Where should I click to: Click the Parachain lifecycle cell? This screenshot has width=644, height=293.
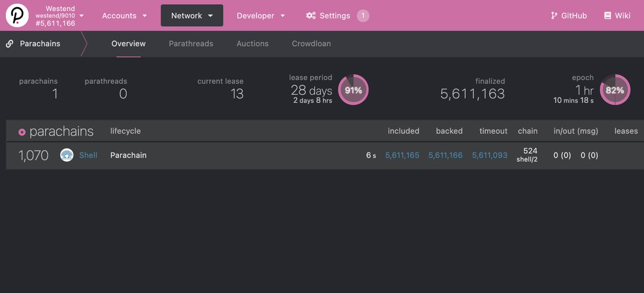tap(128, 155)
